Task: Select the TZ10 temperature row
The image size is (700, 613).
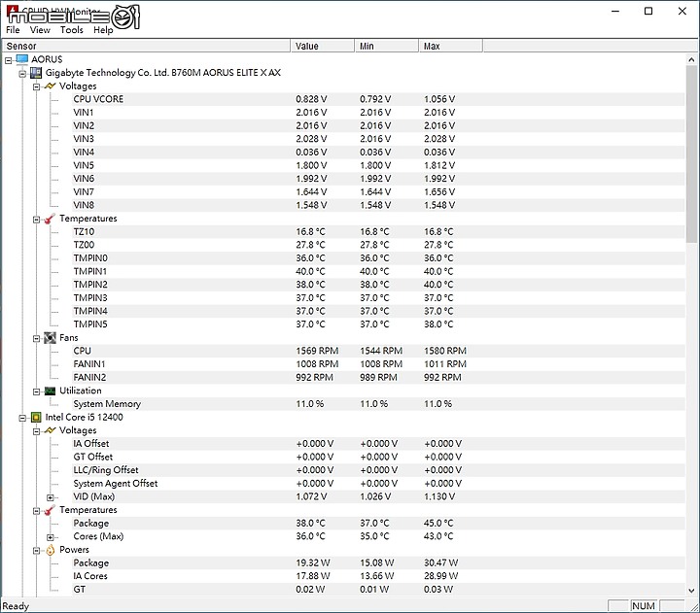Action: pyautogui.click(x=377, y=231)
